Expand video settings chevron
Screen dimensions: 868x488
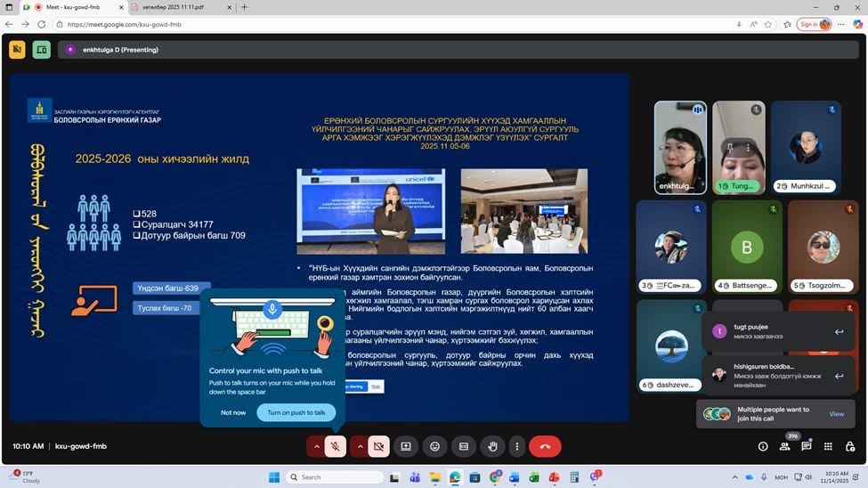359,446
